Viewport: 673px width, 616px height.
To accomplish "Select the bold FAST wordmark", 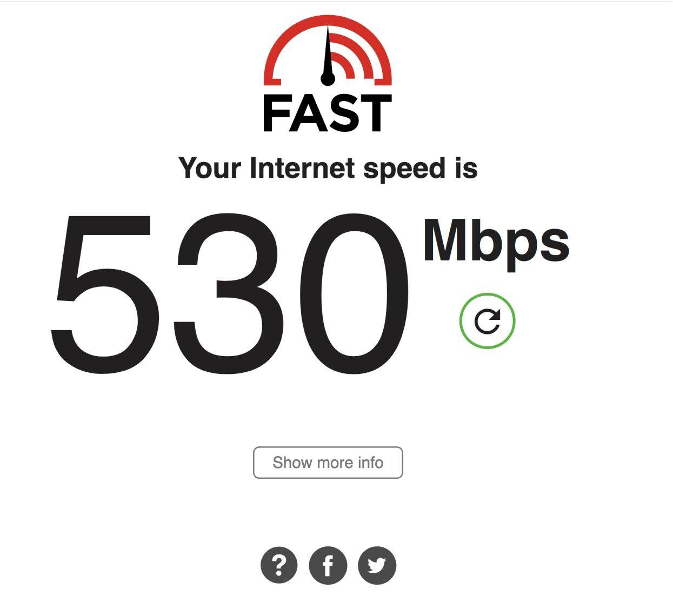I will click(x=327, y=113).
